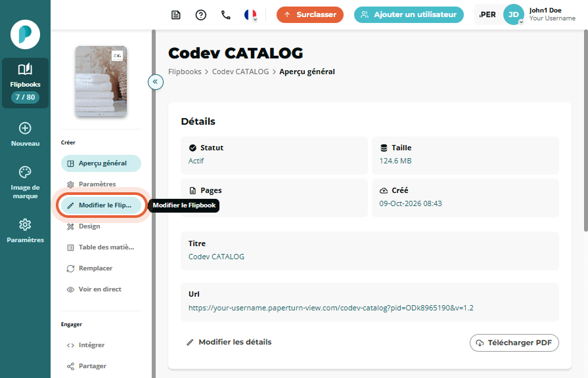The image size is (588, 378).
Task: Open Table des matières menu item
Action: [101, 247]
